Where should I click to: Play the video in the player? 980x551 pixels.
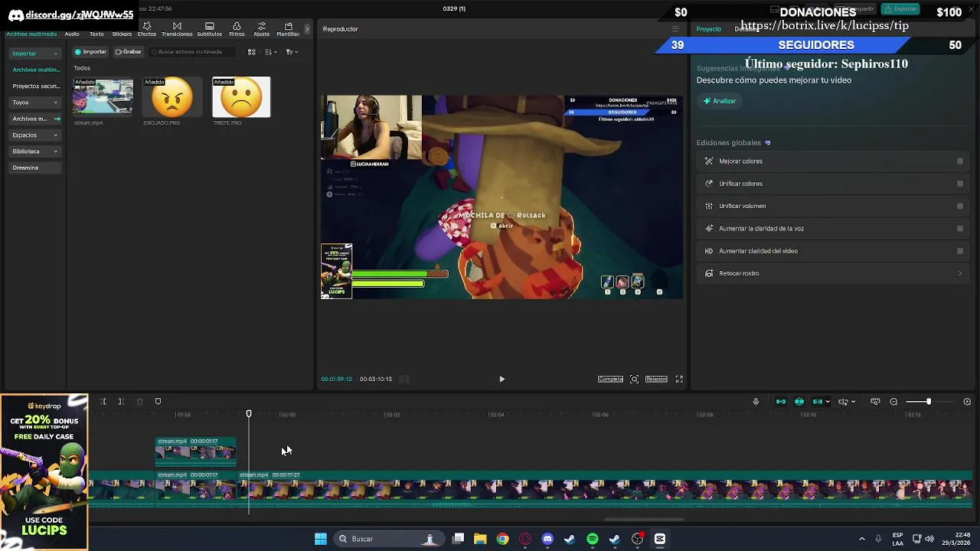502,379
